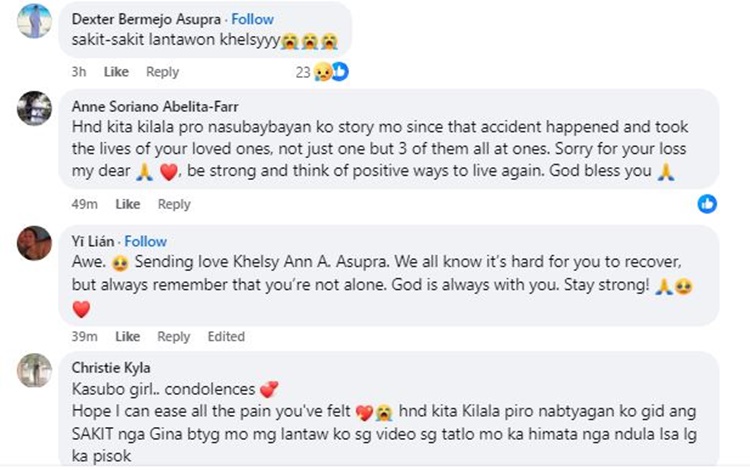Viewport: 750px width, 470px height.
Task: Like Anne Soriano Abelita-Farr's comment
Action: click(x=127, y=204)
